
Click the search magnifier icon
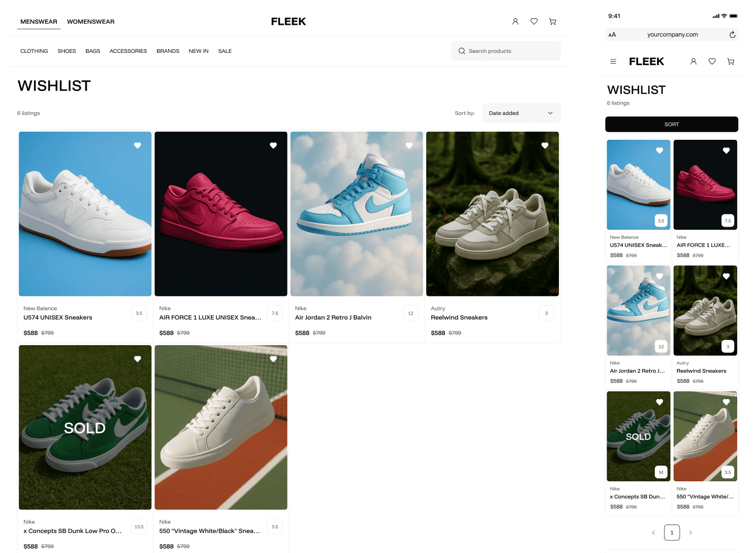462,51
